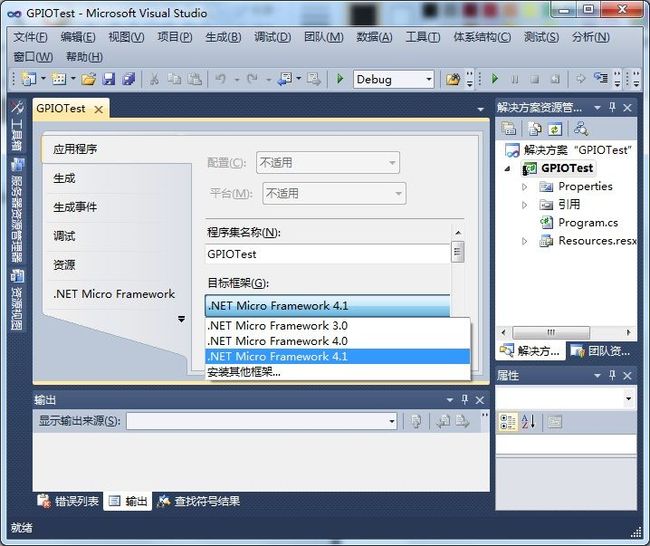
Task: Open the 帮助(H) menu
Action: tap(84, 57)
